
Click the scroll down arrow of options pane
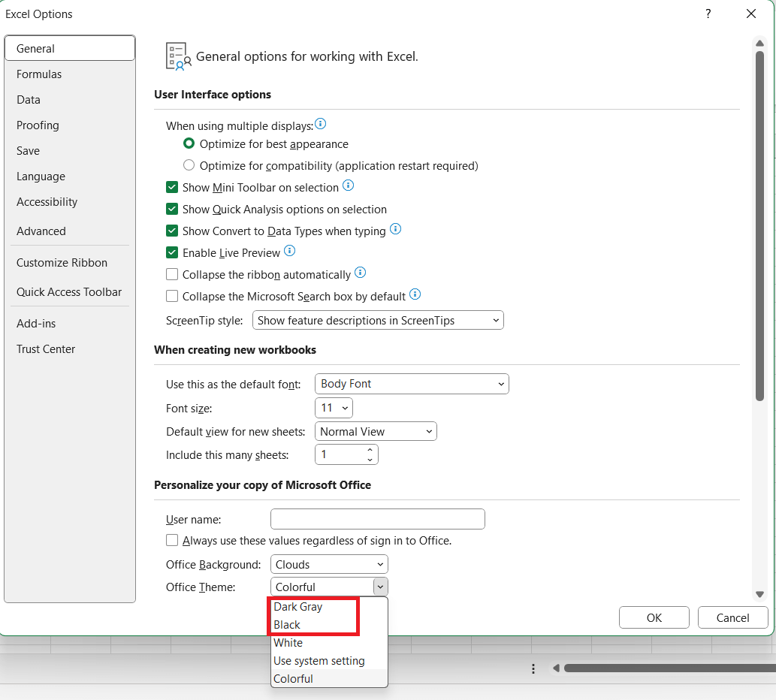click(759, 594)
